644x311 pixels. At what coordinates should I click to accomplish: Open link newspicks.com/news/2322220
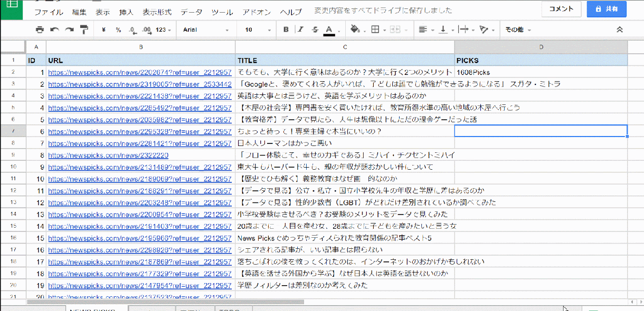[108, 155]
